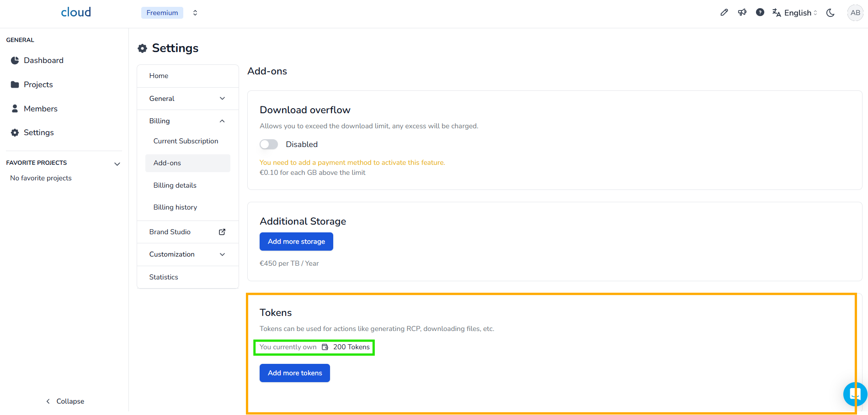Go to Billing history page
Image resolution: width=868 pixels, height=415 pixels.
(175, 207)
